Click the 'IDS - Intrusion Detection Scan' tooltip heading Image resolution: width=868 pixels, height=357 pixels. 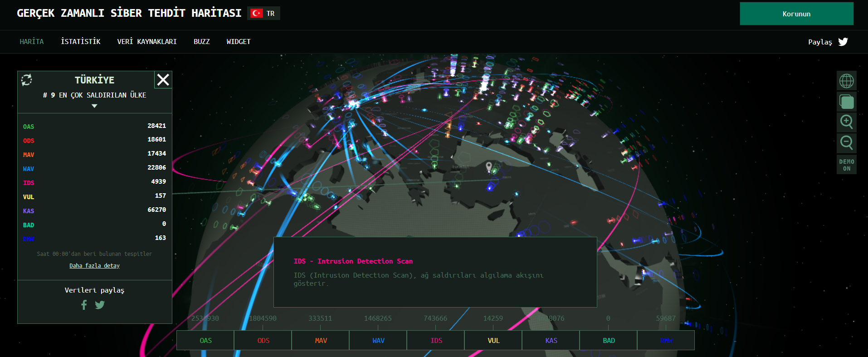pos(353,261)
